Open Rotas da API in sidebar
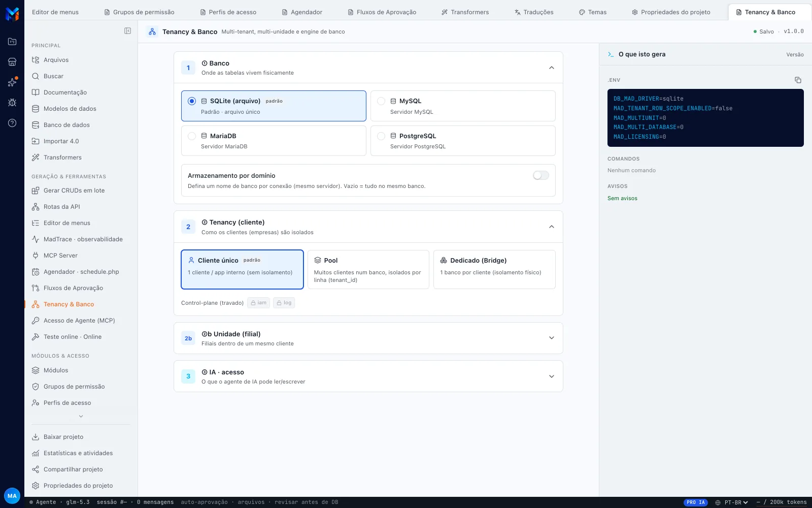The height and width of the screenshot is (508, 812). [x=81, y=207]
